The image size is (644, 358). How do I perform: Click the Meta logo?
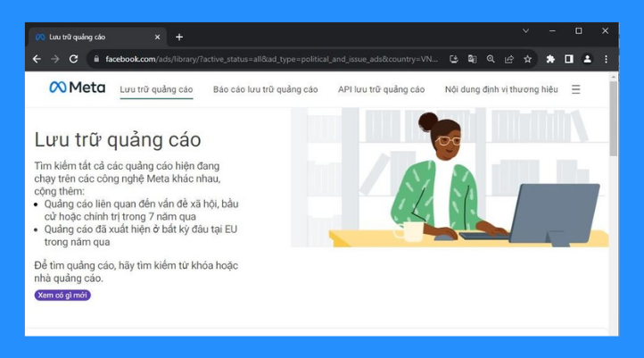(x=78, y=87)
